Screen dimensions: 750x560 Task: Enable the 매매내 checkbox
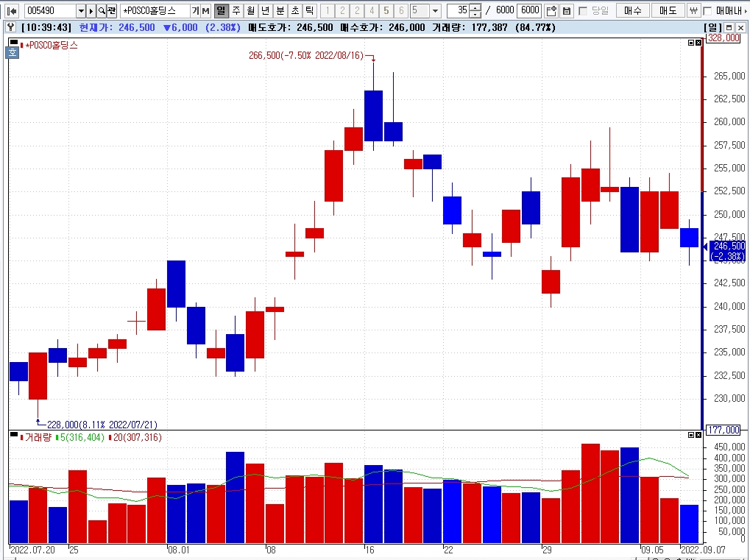[x=707, y=10]
